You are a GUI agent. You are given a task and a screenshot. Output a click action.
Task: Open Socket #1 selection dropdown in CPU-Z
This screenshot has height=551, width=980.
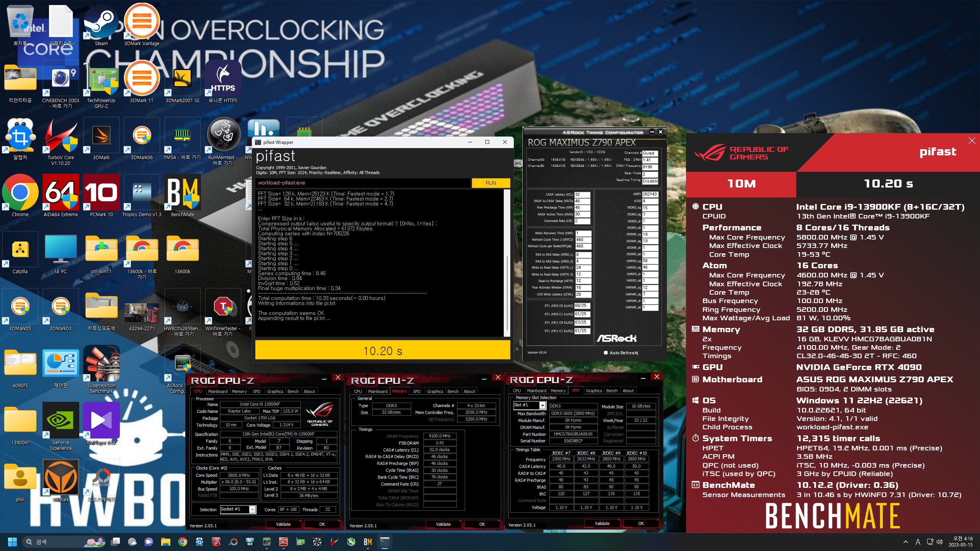(252, 509)
